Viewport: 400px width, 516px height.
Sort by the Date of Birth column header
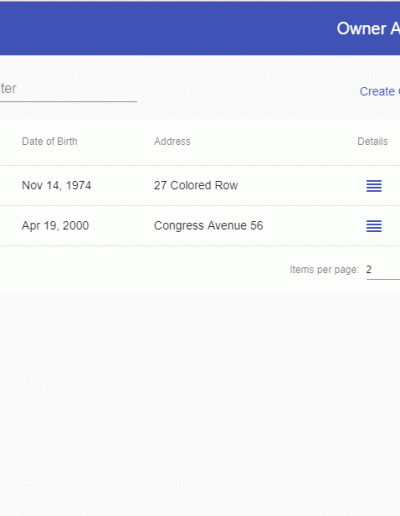(50, 141)
